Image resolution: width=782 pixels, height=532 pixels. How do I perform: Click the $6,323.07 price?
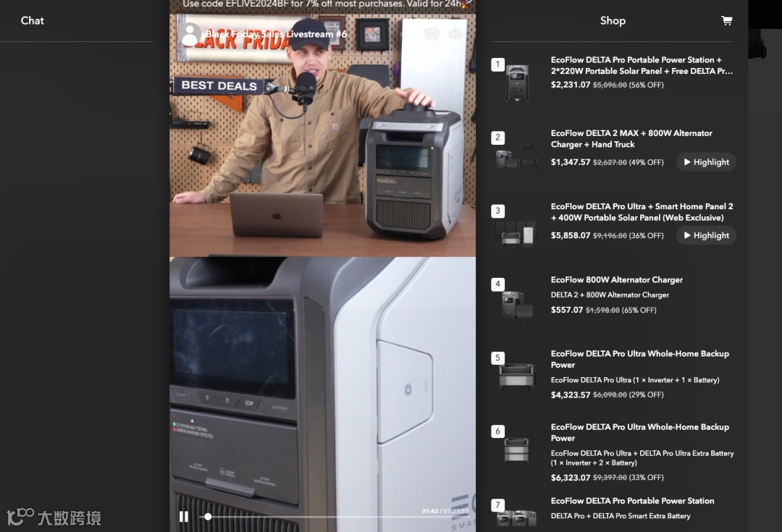571,478
